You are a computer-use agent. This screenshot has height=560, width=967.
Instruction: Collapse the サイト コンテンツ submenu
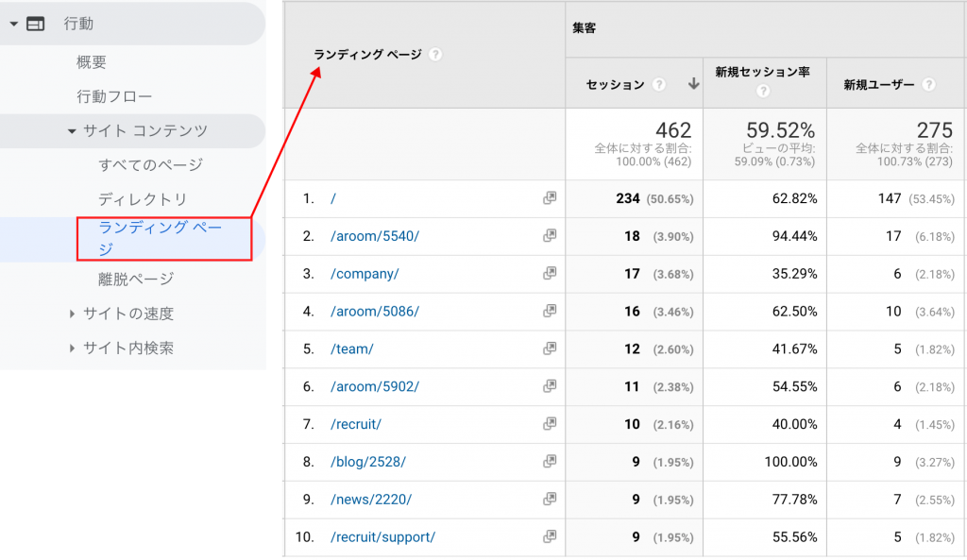(x=72, y=131)
